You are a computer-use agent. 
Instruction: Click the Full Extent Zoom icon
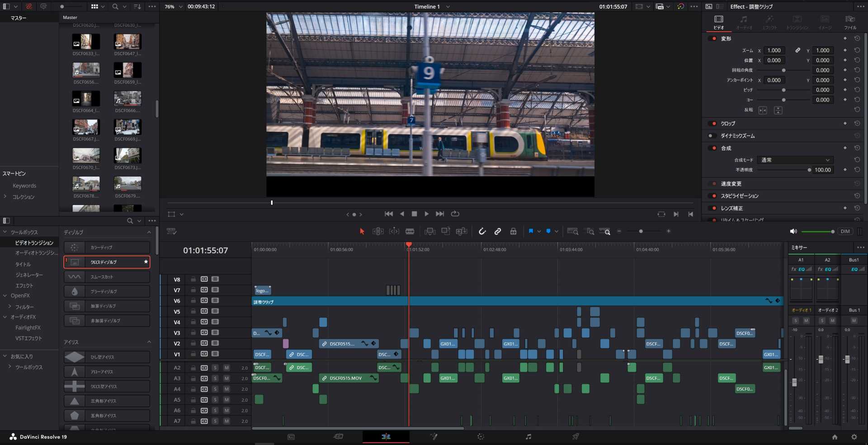click(x=573, y=231)
